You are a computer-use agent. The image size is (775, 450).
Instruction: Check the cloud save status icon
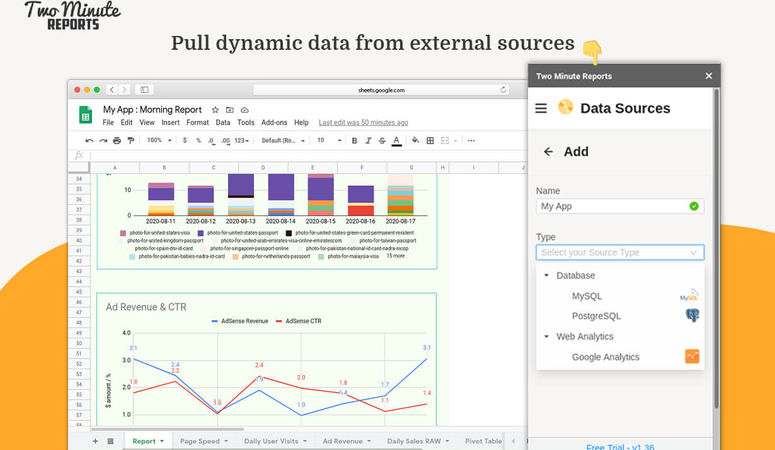(245, 110)
